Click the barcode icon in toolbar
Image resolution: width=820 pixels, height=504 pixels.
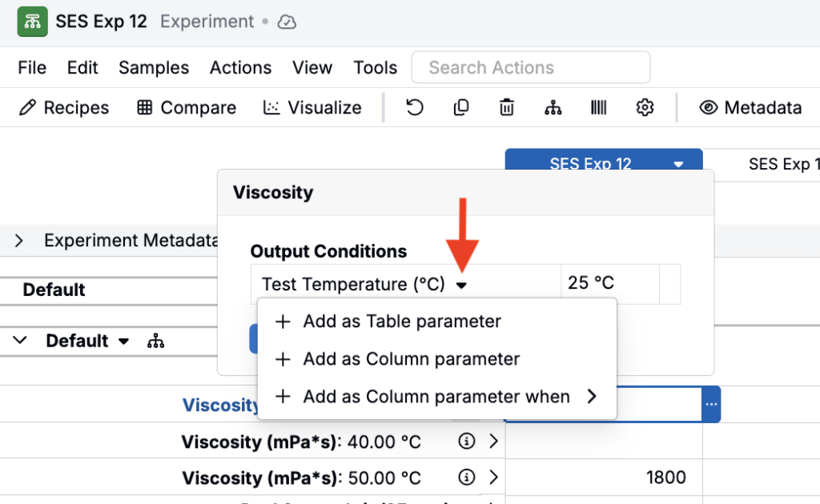(x=598, y=107)
